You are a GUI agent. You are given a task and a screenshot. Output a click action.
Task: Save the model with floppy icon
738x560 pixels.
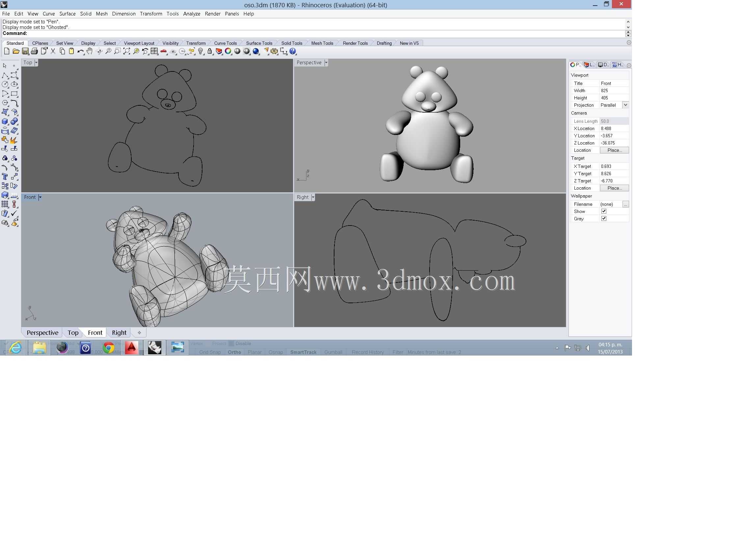point(25,51)
